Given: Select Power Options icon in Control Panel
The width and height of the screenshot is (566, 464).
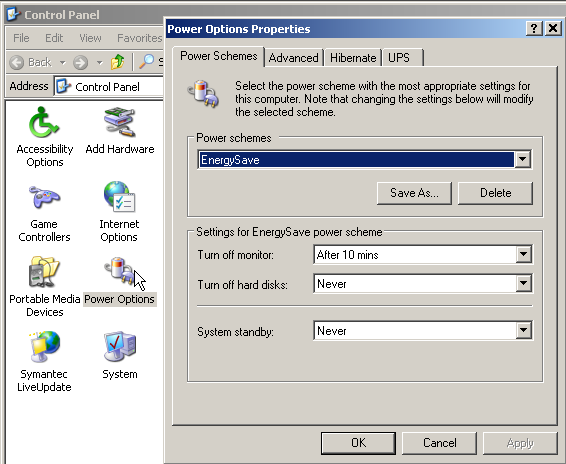Looking at the screenshot, I should [x=120, y=272].
